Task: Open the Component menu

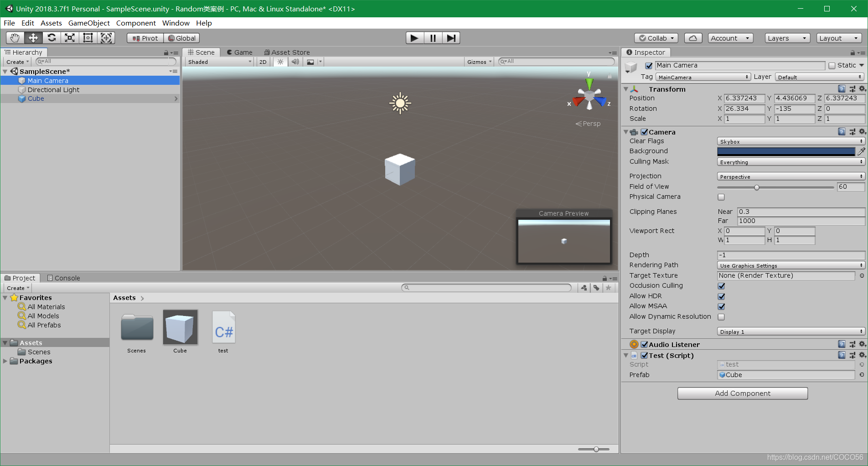Action: click(136, 23)
